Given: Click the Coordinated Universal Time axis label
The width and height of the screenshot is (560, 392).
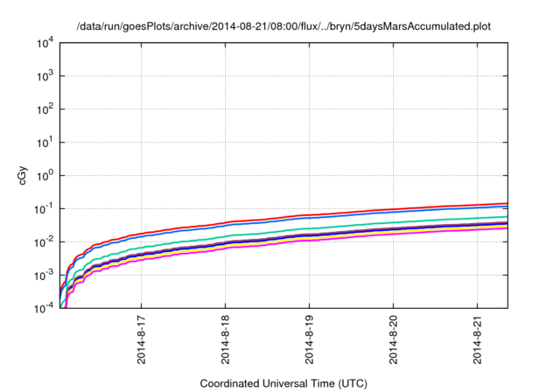Looking at the screenshot, I should 283,383.
